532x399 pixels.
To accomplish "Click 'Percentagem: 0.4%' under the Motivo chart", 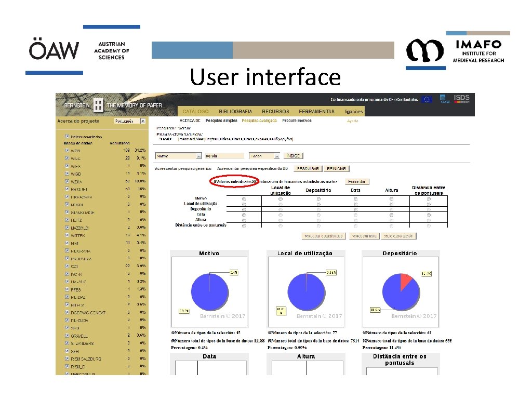I will [189, 348].
